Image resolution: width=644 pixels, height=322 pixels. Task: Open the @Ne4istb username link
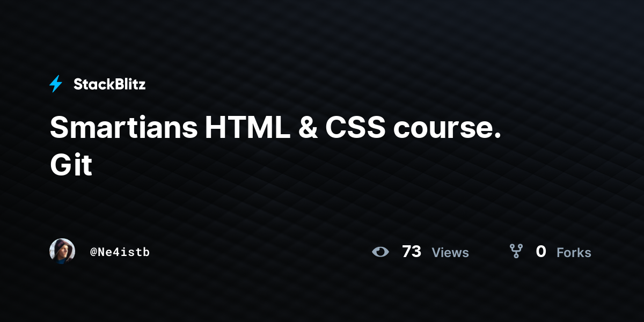click(120, 252)
